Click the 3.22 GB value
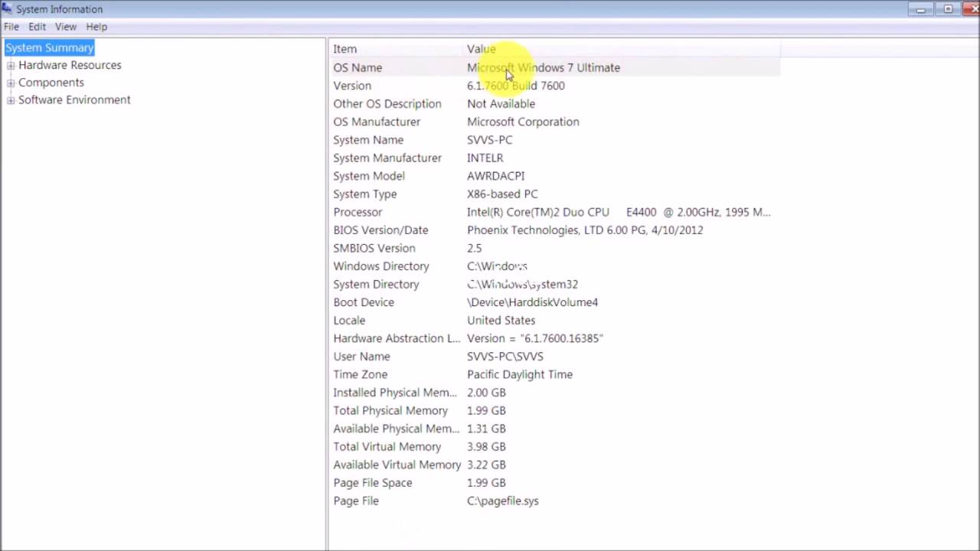 coord(486,465)
